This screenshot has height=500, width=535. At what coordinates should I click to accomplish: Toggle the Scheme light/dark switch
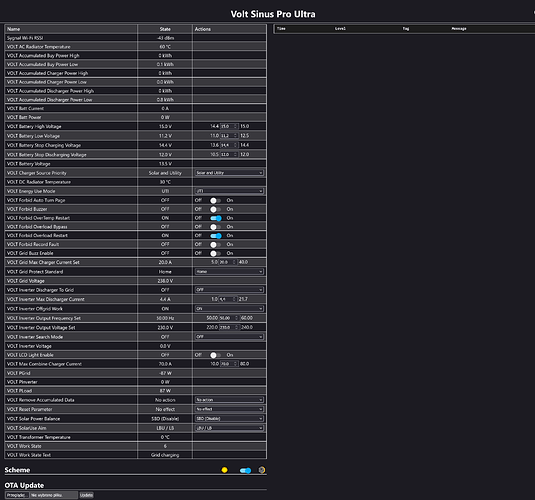[245, 471]
